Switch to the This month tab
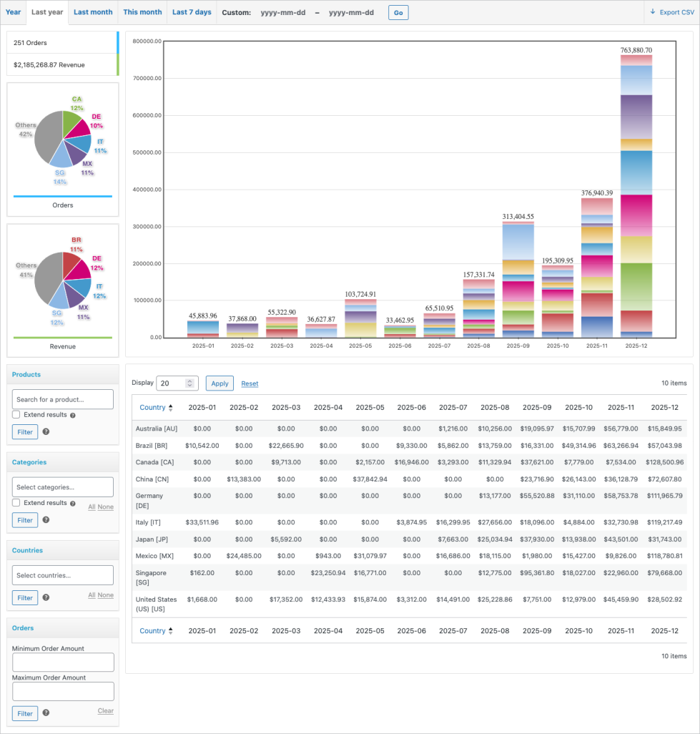Viewport: 700px width, 734px height. click(x=142, y=11)
